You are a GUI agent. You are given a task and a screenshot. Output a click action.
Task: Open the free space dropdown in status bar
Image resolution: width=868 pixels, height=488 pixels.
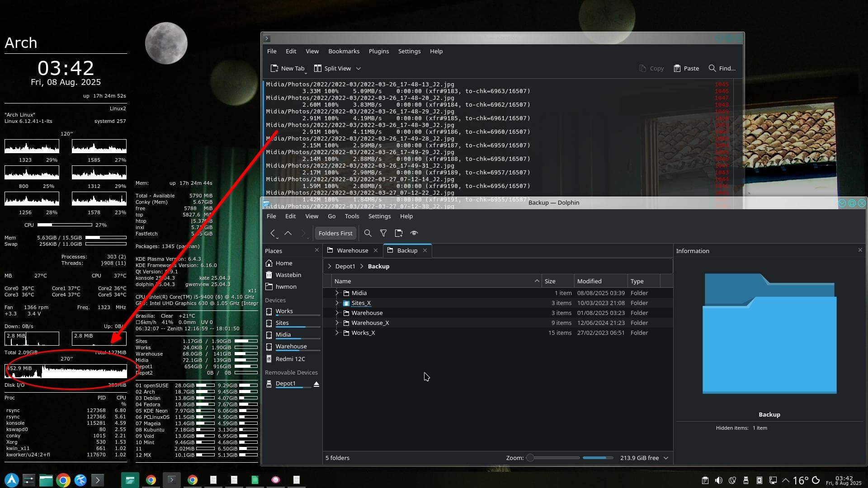coord(665,458)
